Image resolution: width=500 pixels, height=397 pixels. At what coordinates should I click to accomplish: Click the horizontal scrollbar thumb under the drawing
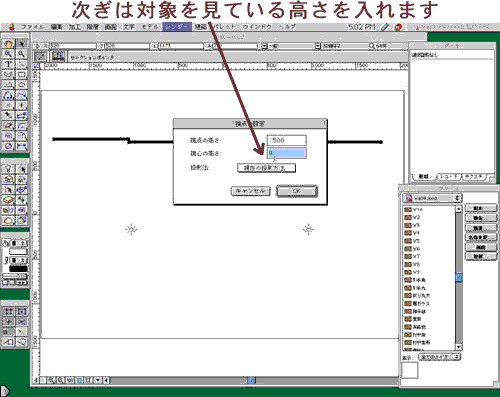point(252,380)
